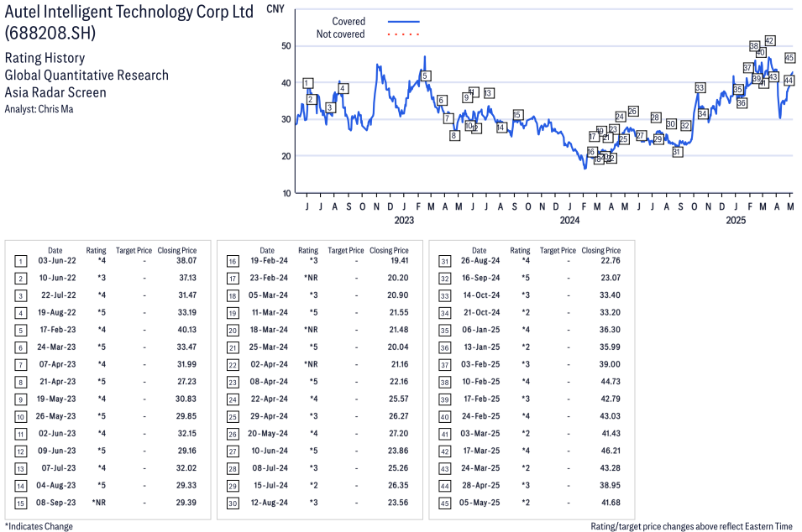802x532 pixels.
Task: Select the closing price '40.13'
Action: click(186, 330)
